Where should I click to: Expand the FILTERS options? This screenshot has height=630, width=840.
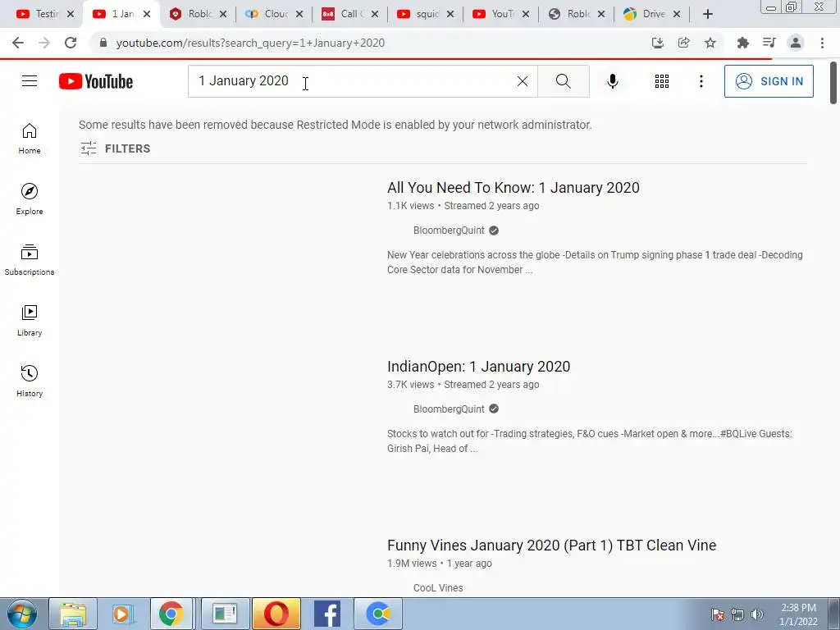pyautogui.click(x=115, y=148)
